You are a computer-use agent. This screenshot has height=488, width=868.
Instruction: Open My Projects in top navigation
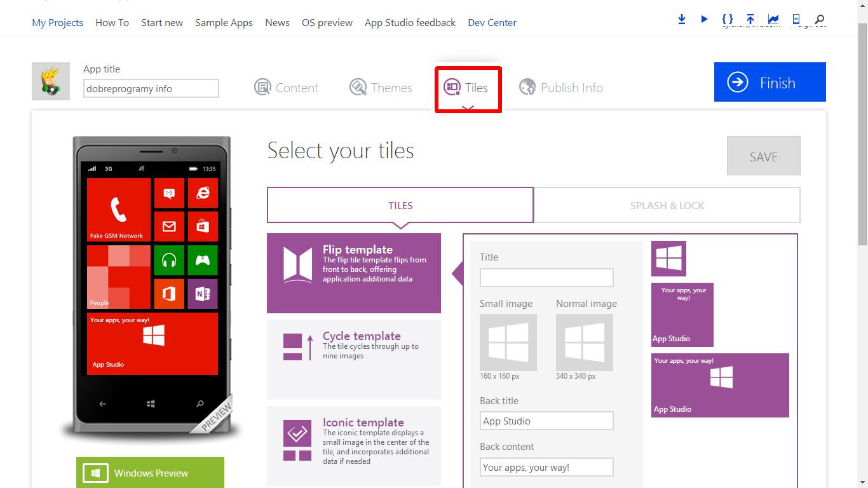click(x=57, y=22)
